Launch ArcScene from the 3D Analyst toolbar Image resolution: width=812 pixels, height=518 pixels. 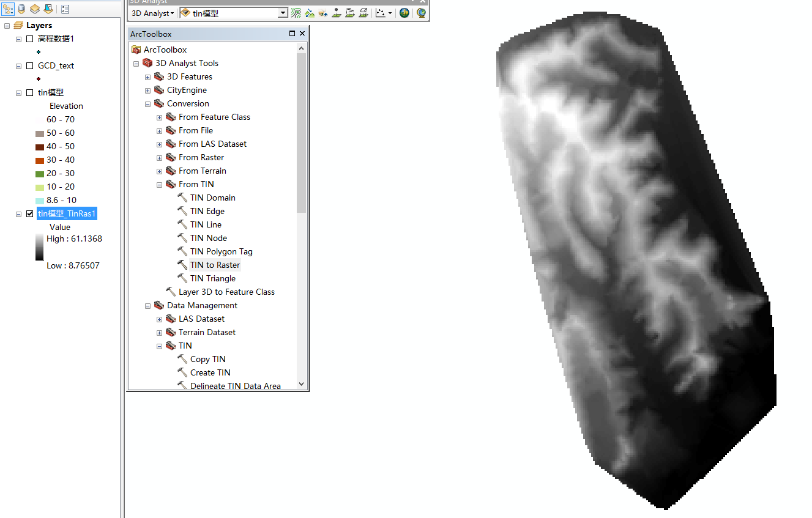[404, 13]
